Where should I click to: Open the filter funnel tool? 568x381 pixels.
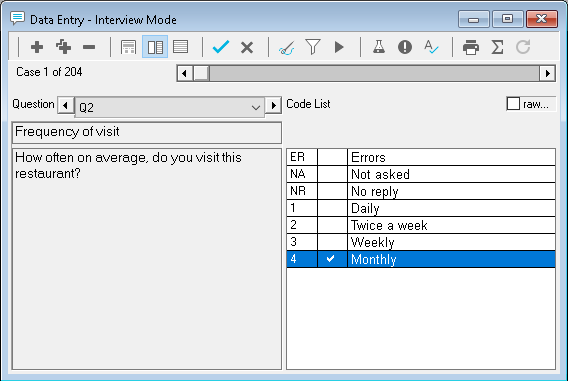[x=313, y=47]
